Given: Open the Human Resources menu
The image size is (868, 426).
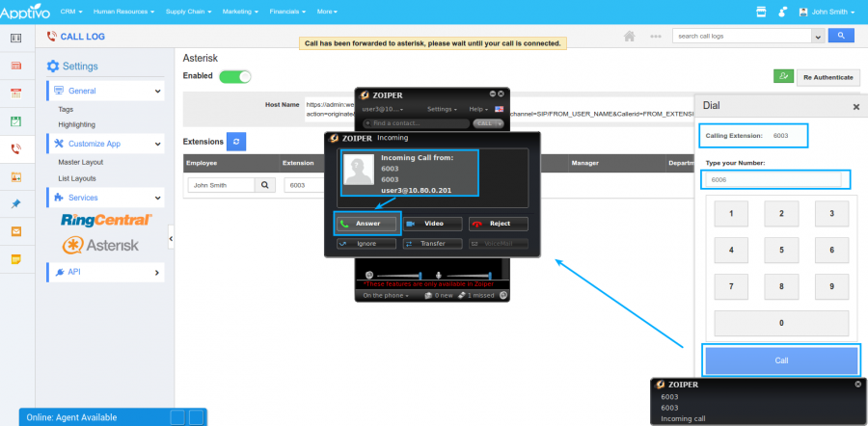Looking at the screenshot, I should pos(123,11).
